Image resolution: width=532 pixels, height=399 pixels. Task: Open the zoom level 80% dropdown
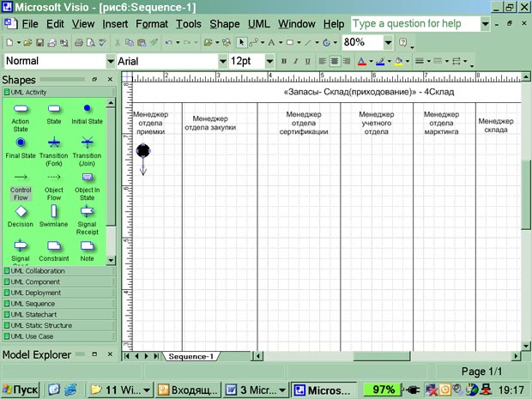click(x=389, y=42)
